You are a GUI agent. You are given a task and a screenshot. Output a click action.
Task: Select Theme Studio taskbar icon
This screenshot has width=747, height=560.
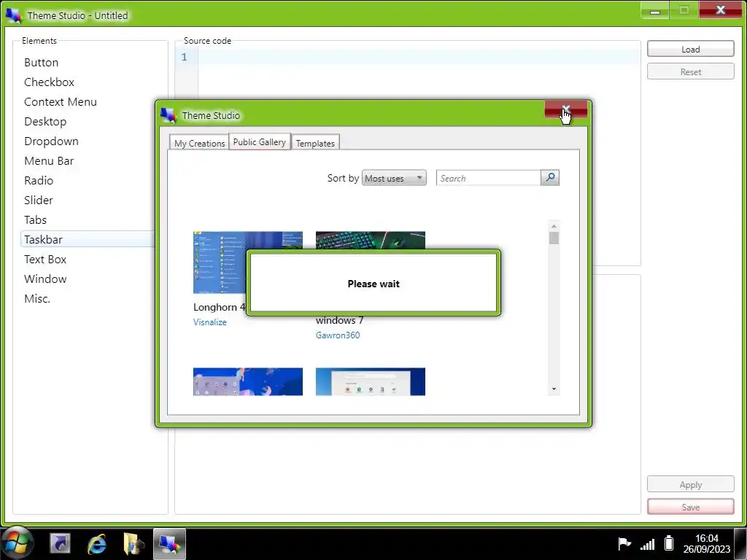tap(169, 543)
